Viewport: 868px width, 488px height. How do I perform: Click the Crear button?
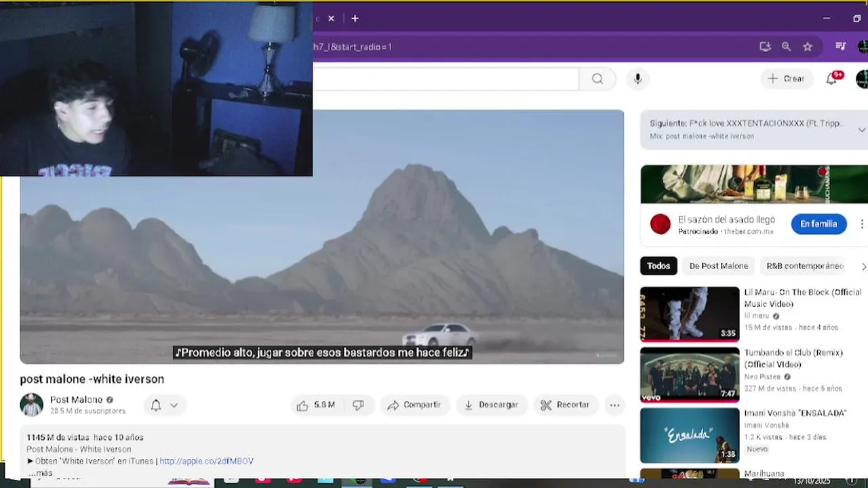(786, 79)
